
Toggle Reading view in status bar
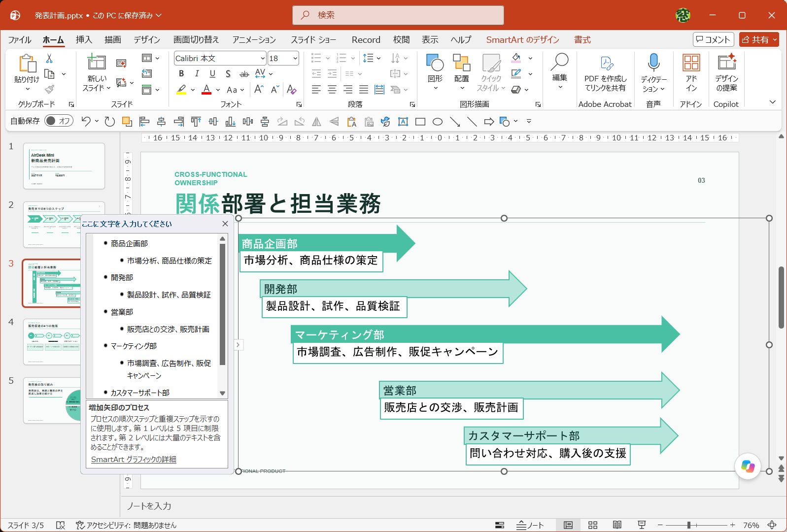[617, 525]
